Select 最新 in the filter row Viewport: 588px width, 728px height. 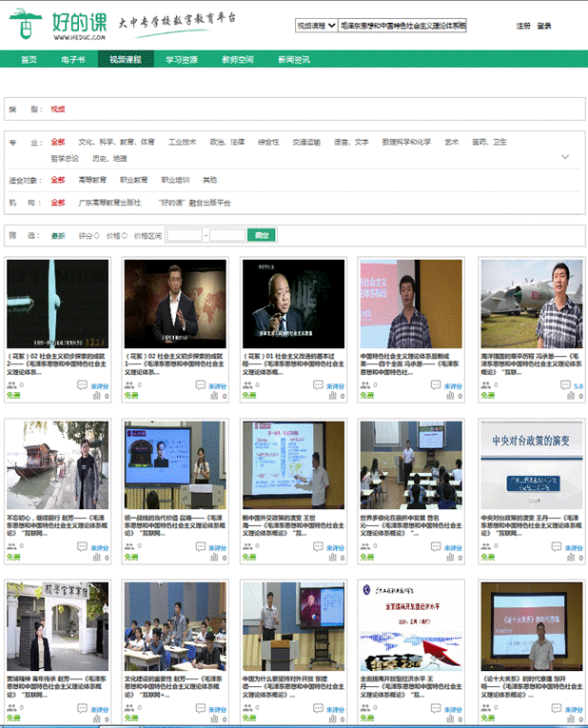pyautogui.click(x=58, y=235)
